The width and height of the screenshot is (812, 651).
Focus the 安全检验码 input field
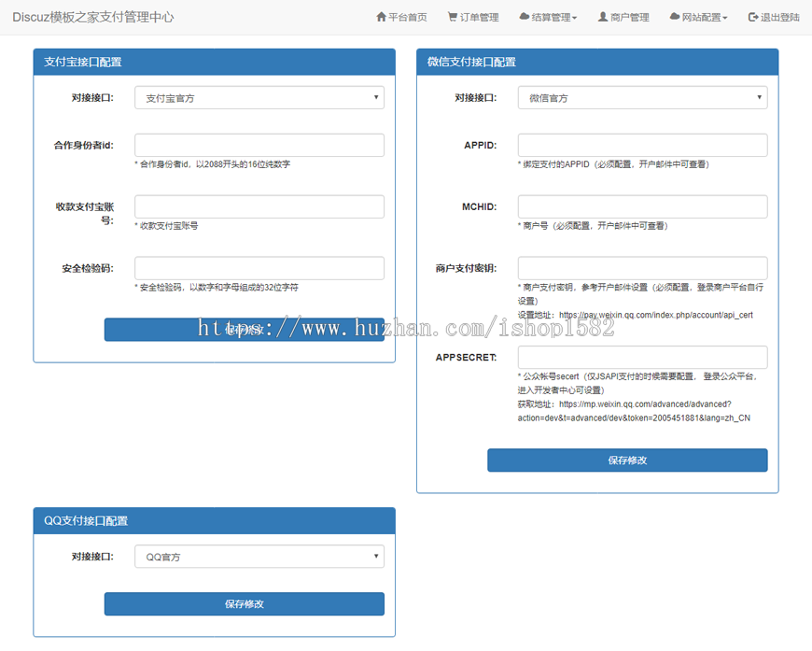point(259,268)
